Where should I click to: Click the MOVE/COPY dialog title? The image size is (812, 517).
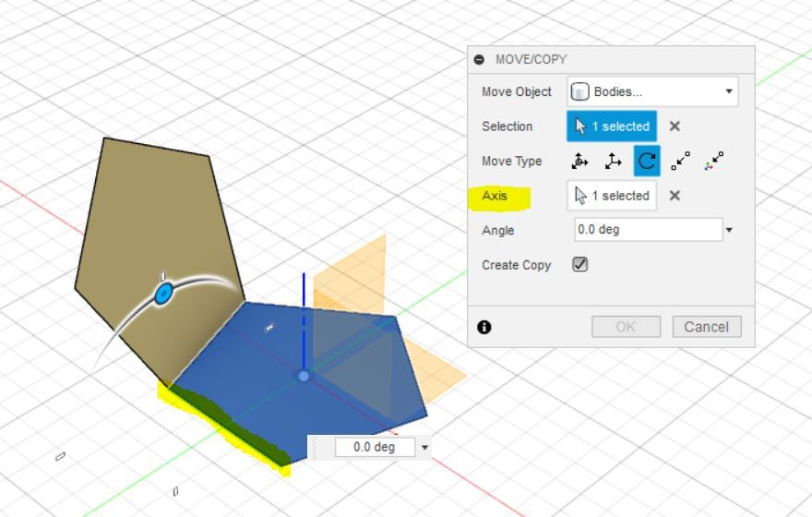531,60
